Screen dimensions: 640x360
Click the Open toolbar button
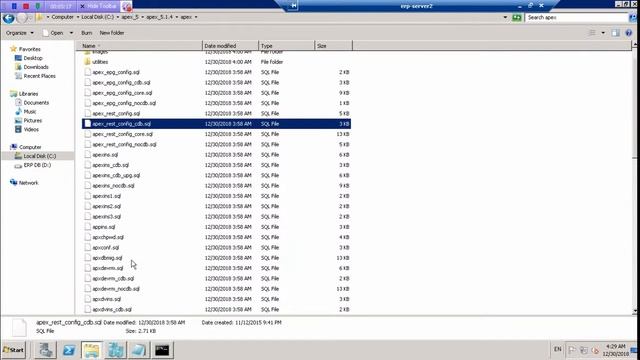coord(53,33)
